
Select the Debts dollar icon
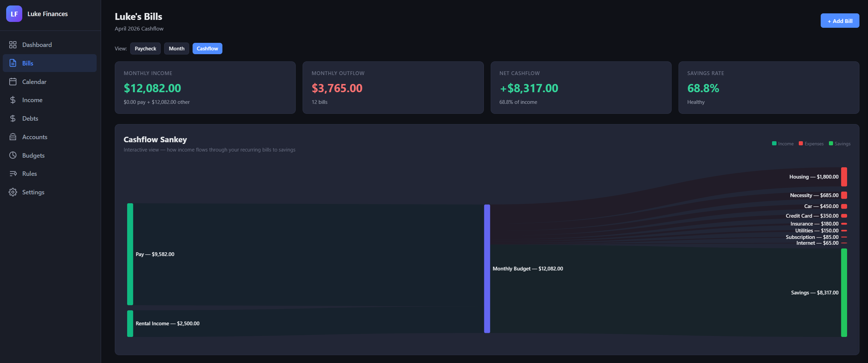pyautogui.click(x=13, y=118)
